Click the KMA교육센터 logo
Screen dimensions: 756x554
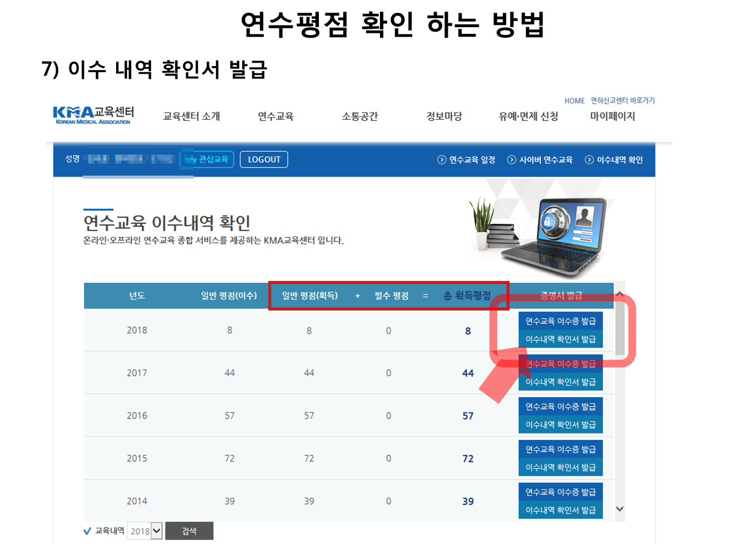tap(93, 115)
